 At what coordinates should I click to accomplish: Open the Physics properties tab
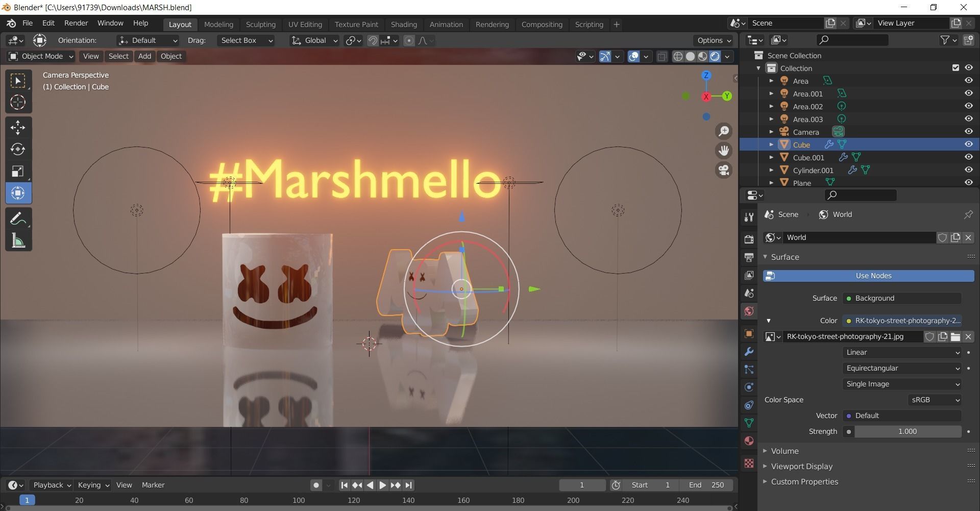[749, 387]
